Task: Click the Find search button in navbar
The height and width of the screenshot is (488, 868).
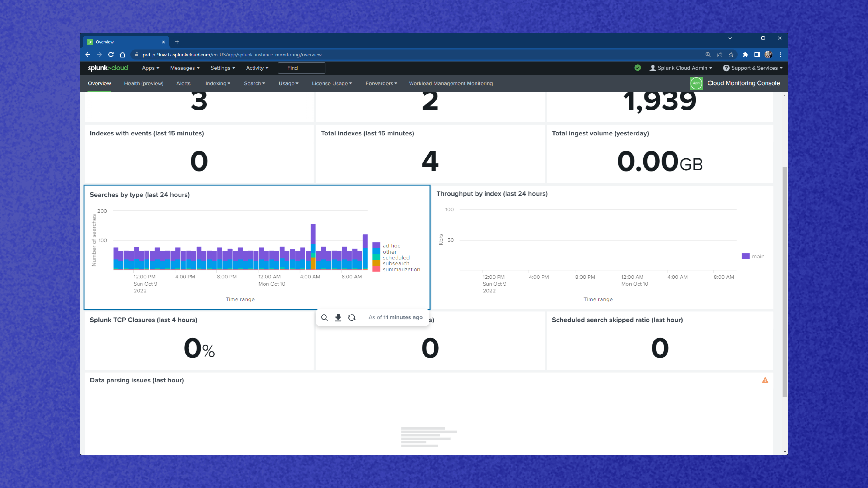Action: (302, 67)
